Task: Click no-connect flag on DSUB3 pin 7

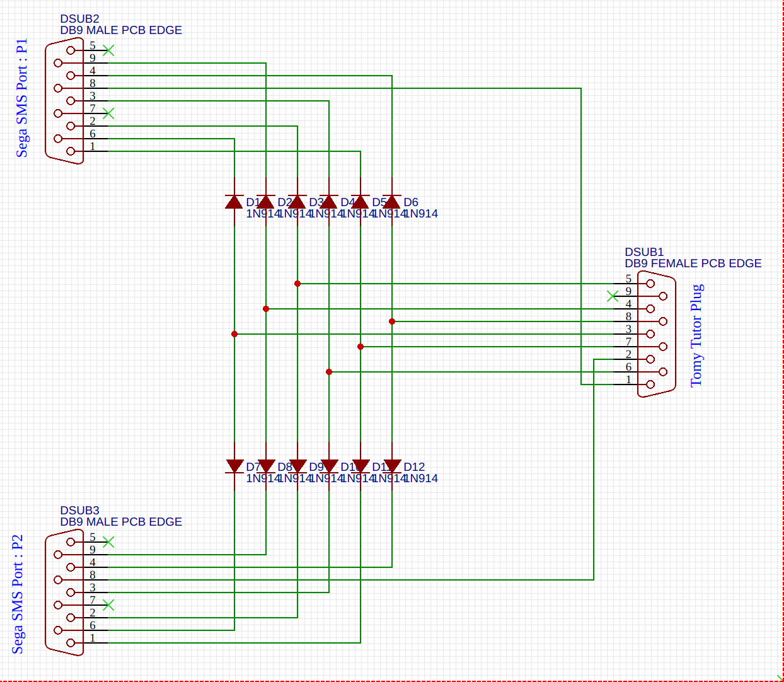Action: coord(108,605)
